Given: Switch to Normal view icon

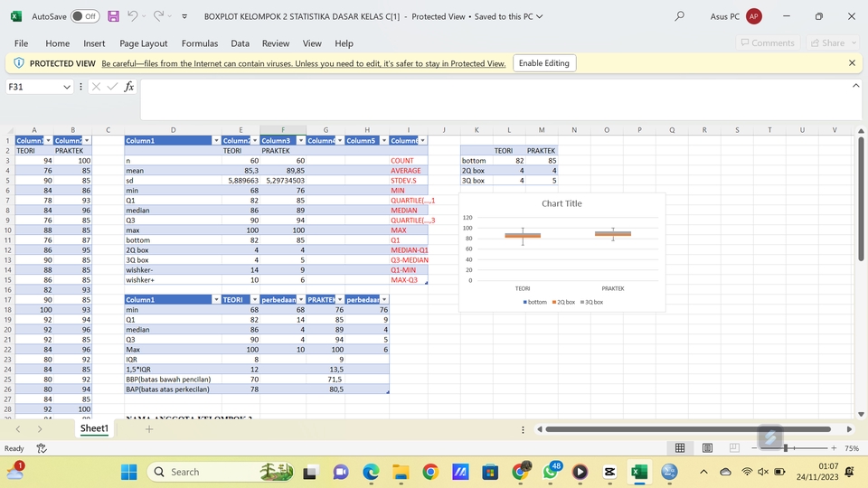Looking at the screenshot, I should pos(680,448).
